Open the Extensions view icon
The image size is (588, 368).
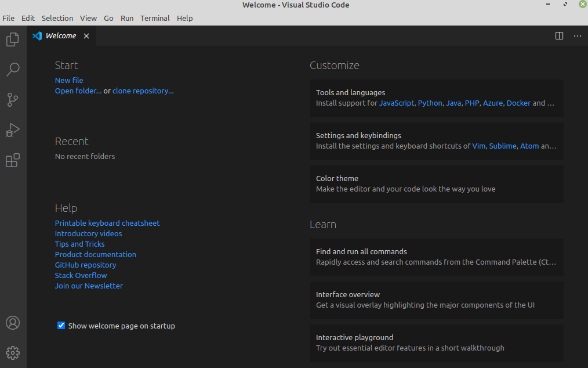point(13,160)
